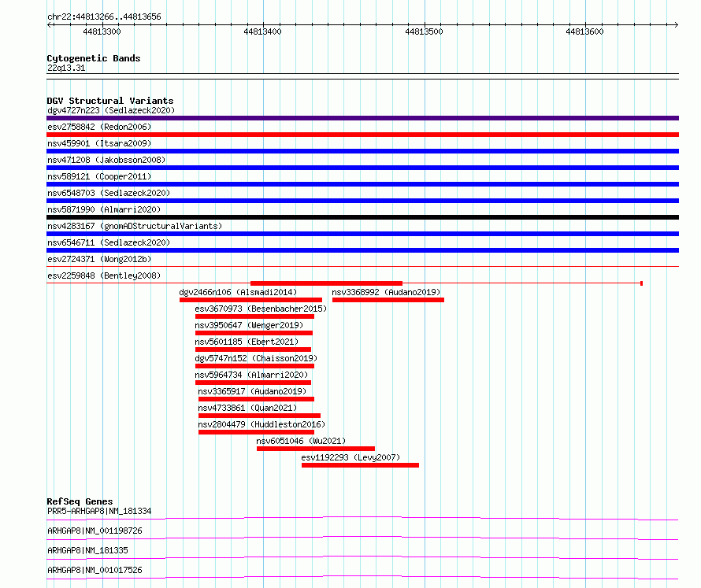The height and width of the screenshot is (588, 701).
Task: Click nsv6051046 (Wu2021) label
Action: 301,441
